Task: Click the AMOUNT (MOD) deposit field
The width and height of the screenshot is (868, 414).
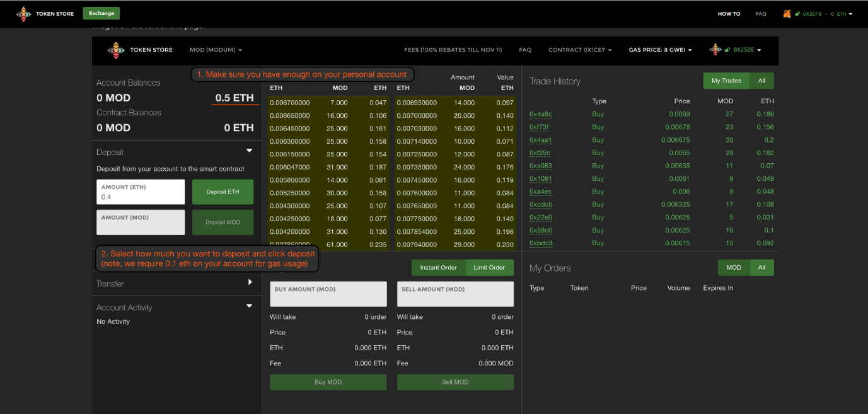Action: point(141,222)
